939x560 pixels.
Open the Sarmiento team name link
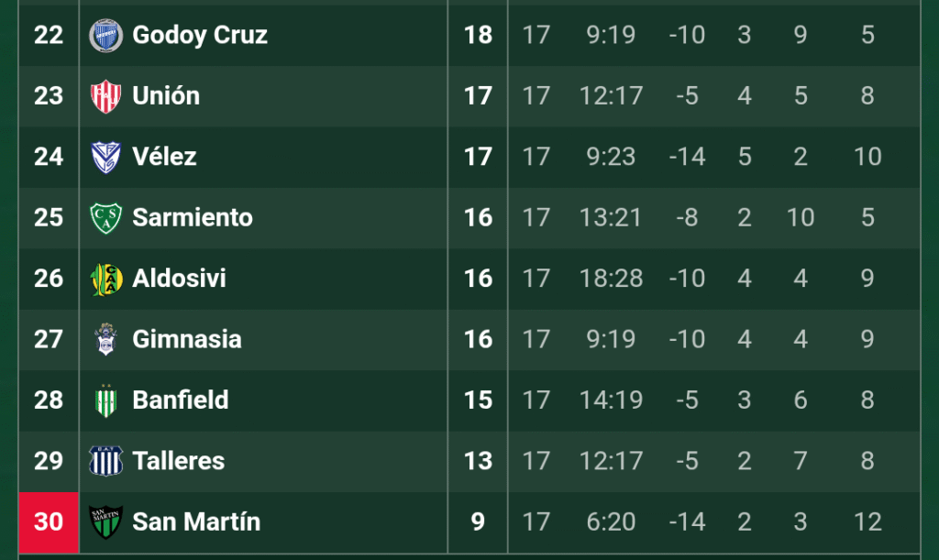[193, 217]
